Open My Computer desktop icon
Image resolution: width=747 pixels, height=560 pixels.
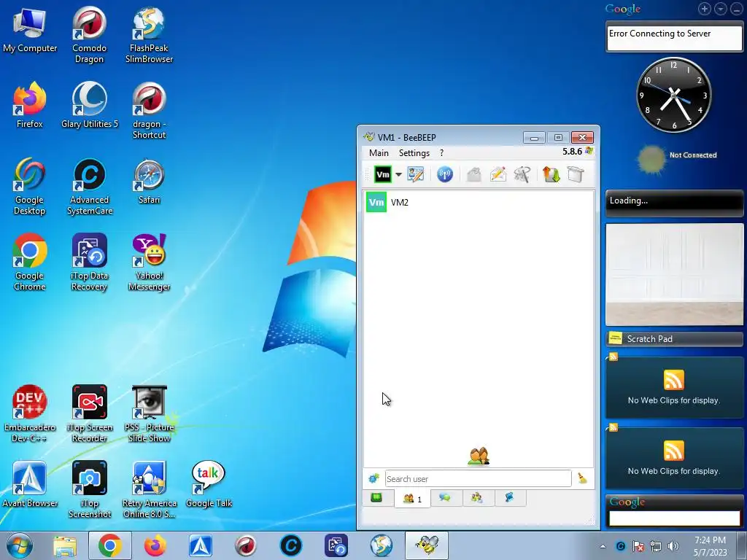point(30,29)
